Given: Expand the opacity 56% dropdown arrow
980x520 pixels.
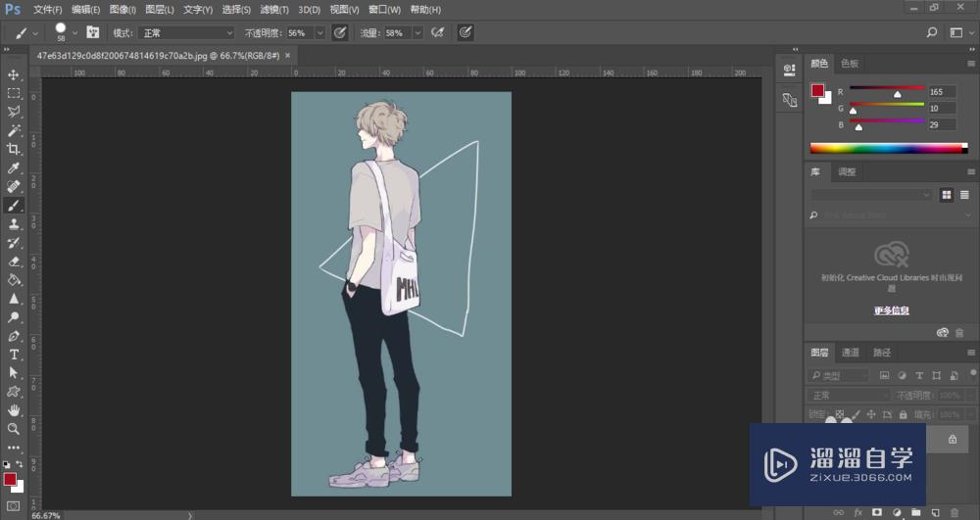Looking at the screenshot, I should [x=321, y=32].
